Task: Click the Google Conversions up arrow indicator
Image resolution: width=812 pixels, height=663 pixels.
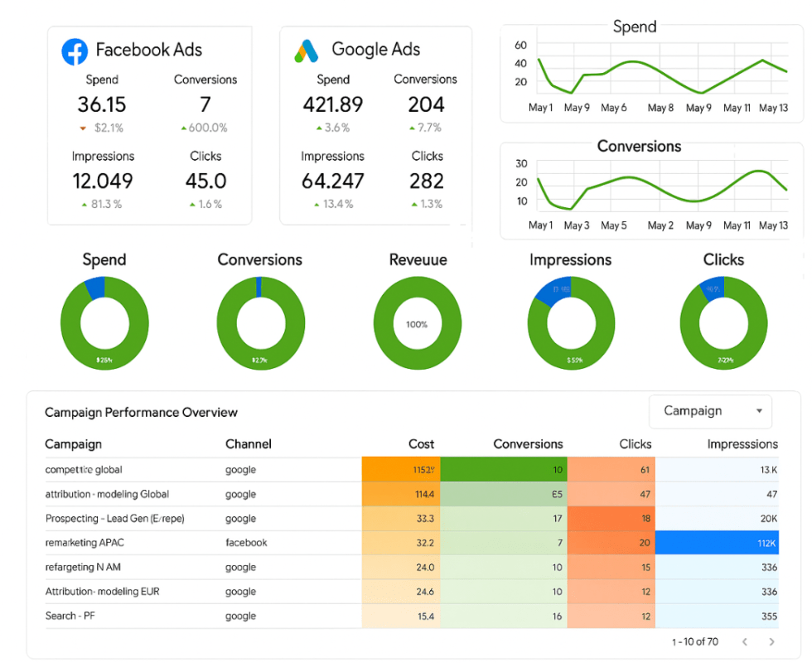Action: [x=413, y=128]
